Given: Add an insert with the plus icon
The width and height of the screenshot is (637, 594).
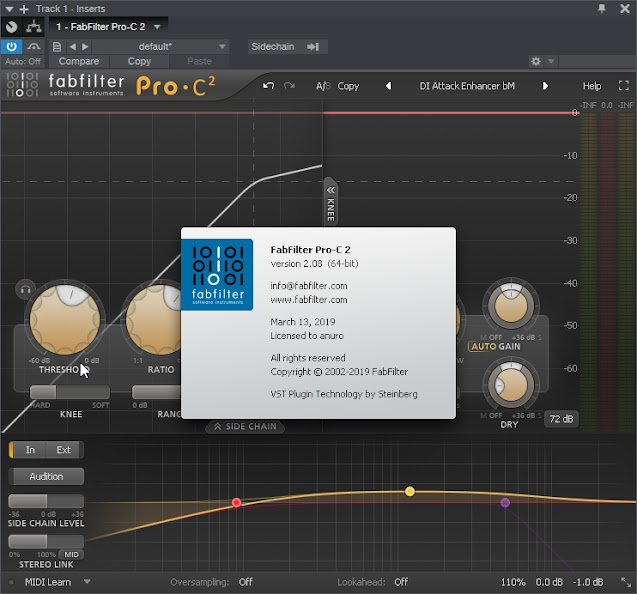Looking at the screenshot, I should [24, 9].
